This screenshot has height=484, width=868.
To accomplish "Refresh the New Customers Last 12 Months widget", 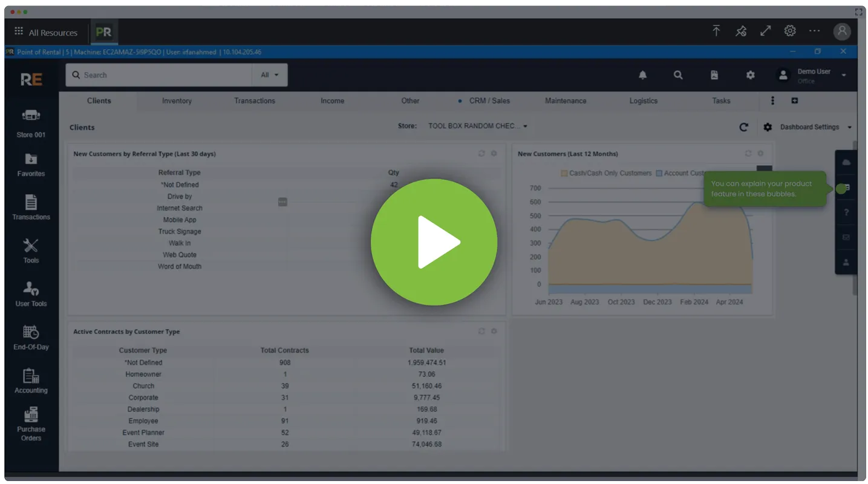I will [x=748, y=154].
